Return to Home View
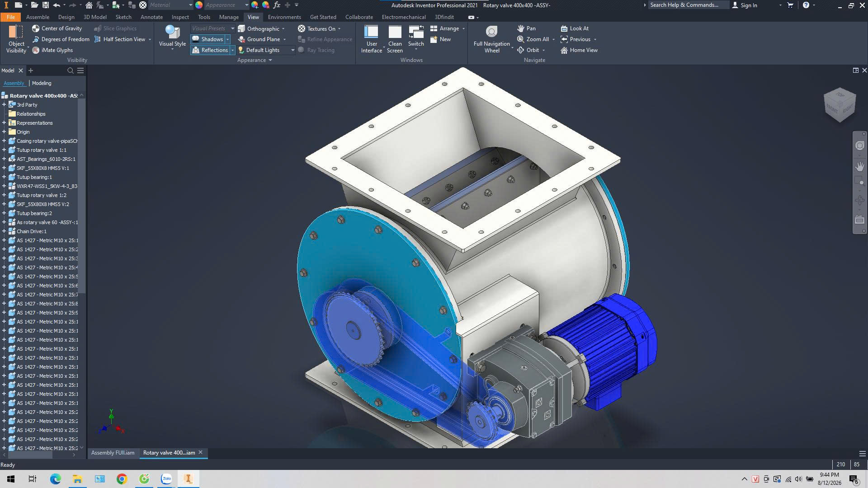The width and height of the screenshot is (868, 488). pyautogui.click(x=579, y=50)
